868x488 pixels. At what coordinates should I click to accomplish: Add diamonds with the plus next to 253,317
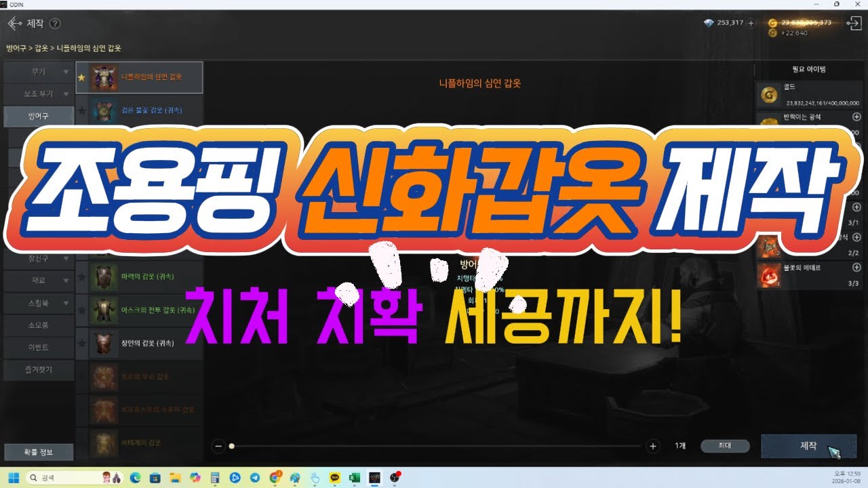pyautogui.click(x=751, y=23)
